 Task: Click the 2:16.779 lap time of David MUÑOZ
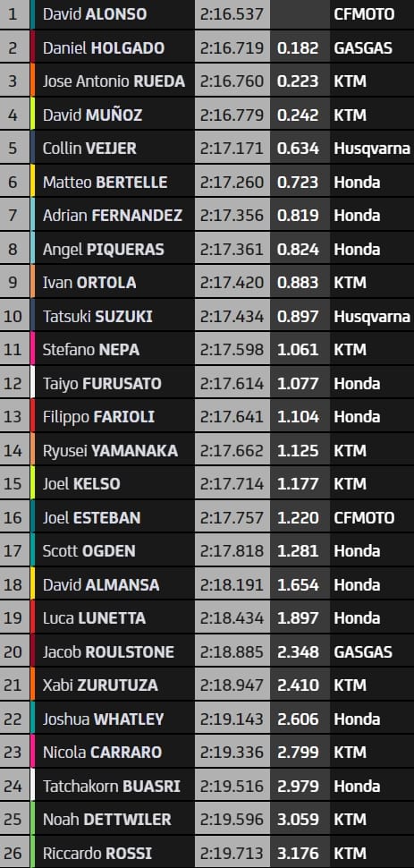232,115
